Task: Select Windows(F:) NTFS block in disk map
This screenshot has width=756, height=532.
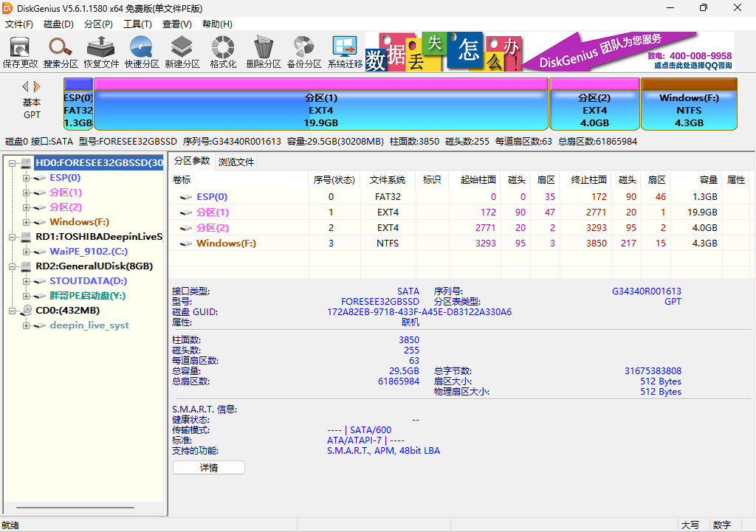Action: point(689,104)
